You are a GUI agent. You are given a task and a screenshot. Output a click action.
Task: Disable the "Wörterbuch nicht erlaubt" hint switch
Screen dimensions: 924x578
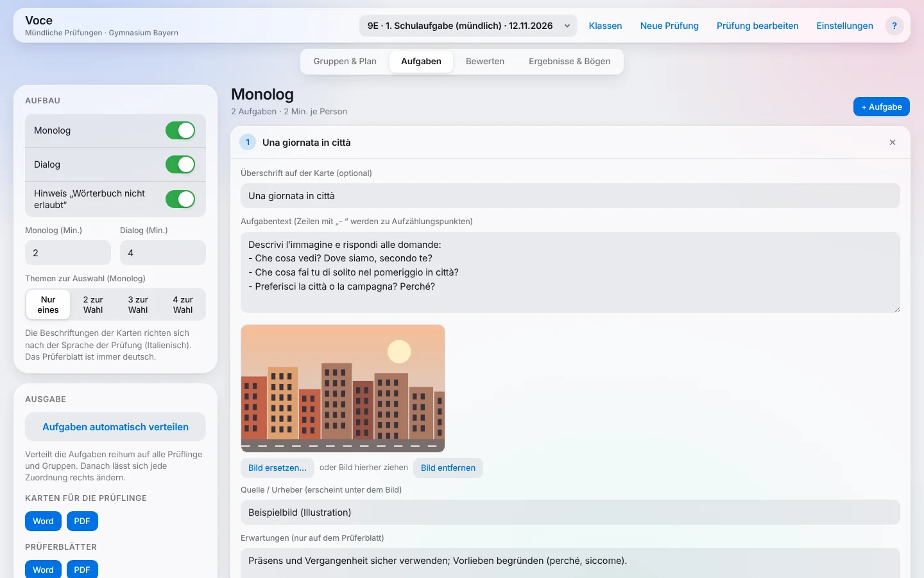point(180,199)
